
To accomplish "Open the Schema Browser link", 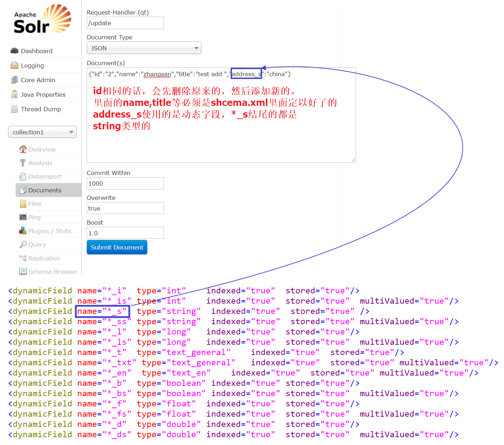I will pyautogui.click(x=53, y=272).
